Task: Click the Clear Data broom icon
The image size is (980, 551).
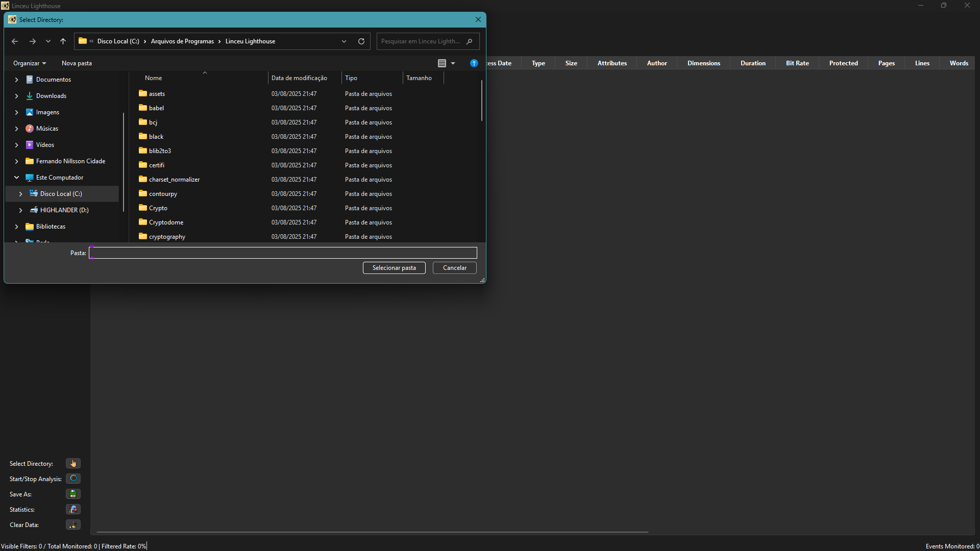Action: click(x=73, y=524)
